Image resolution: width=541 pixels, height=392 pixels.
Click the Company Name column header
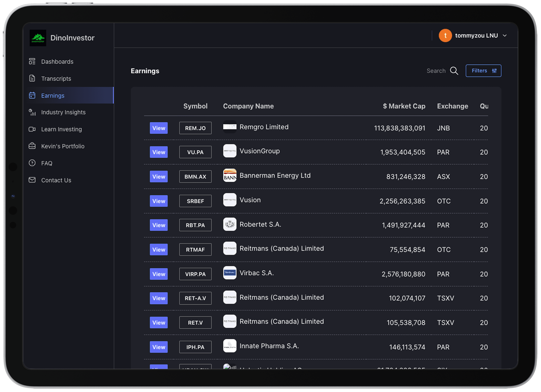pyautogui.click(x=248, y=106)
